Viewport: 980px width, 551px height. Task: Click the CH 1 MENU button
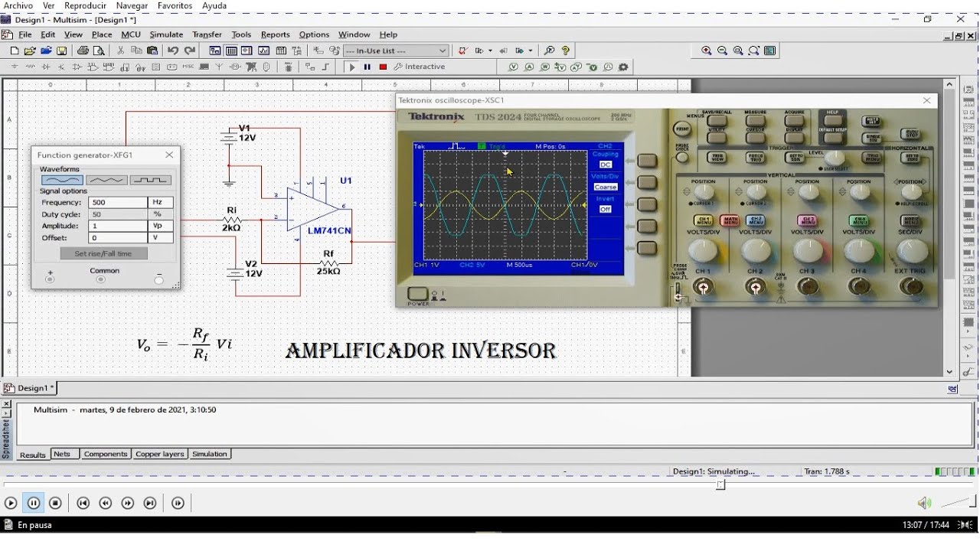click(x=703, y=220)
